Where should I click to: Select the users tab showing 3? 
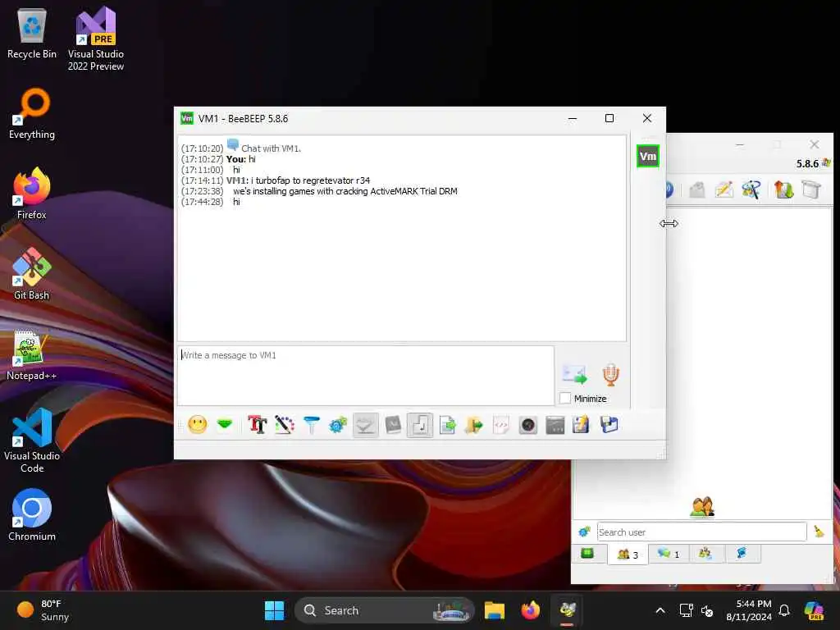[x=628, y=554]
